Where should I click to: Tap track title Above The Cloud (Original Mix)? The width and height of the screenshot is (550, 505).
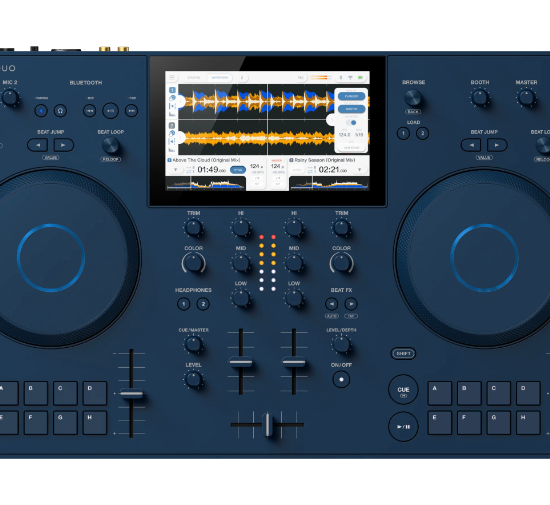(x=206, y=160)
